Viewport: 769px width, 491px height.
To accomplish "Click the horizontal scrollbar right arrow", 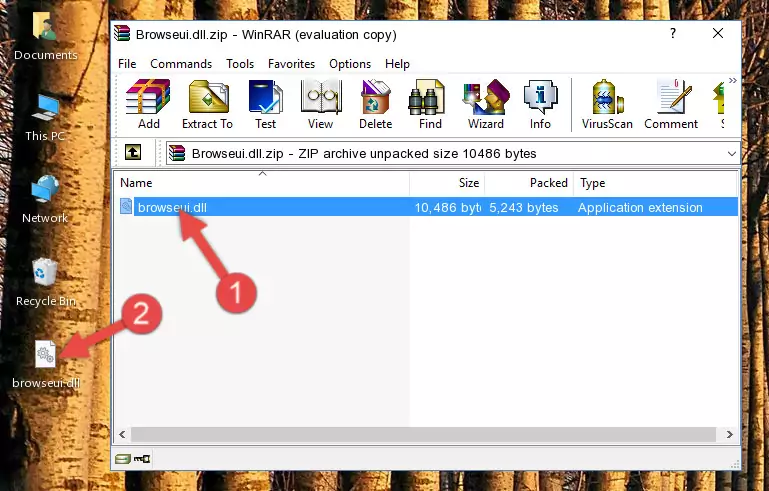I will (x=729, y=434).
